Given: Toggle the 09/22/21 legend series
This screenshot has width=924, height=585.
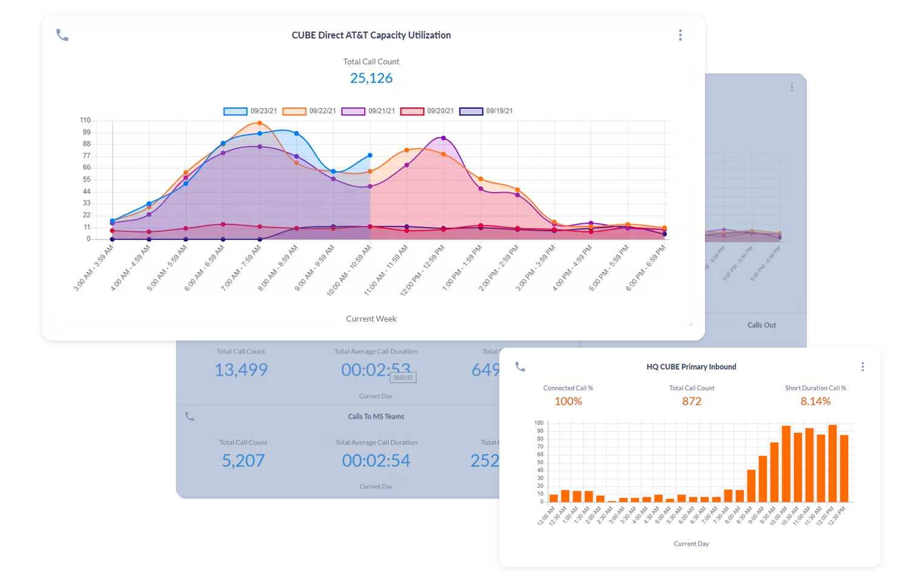Looking at the screenshot, I should 309,111.
